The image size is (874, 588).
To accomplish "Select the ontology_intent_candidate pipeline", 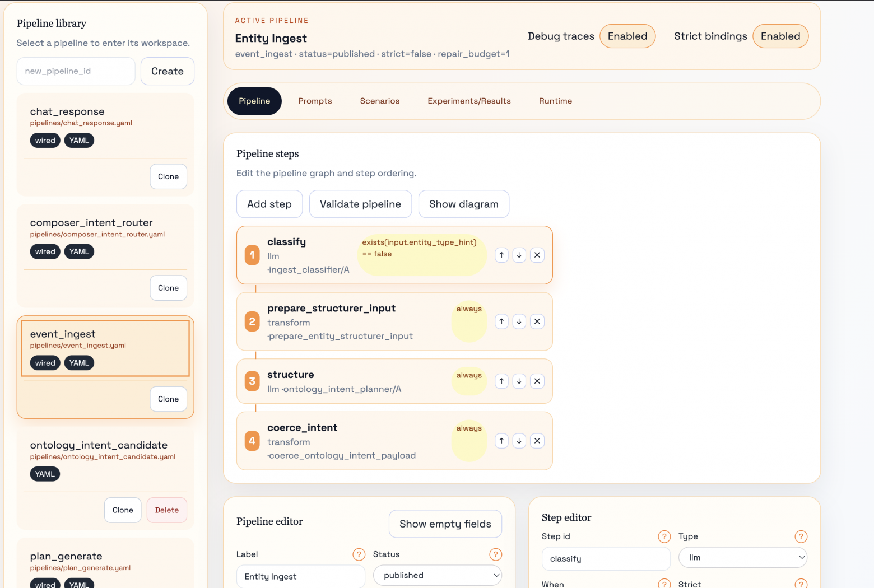I will [x=105, y=459].
